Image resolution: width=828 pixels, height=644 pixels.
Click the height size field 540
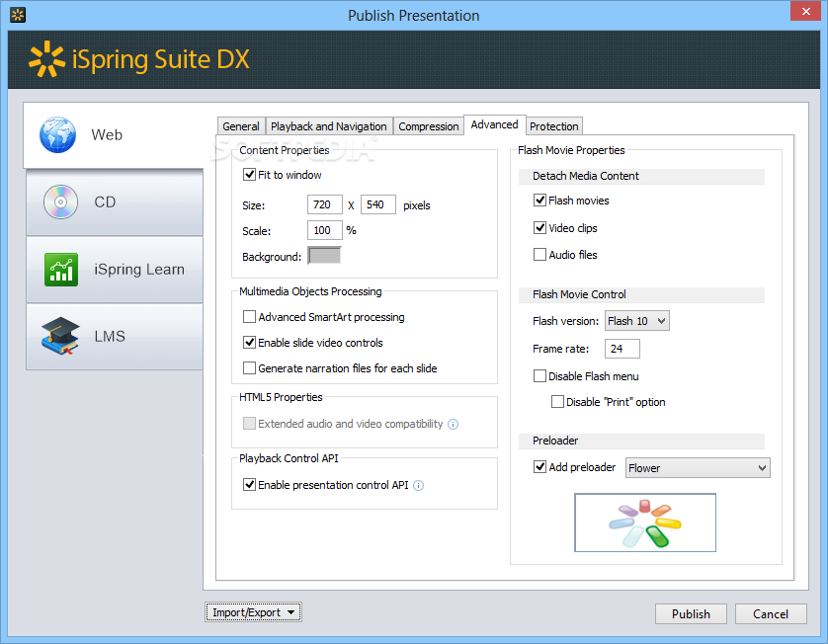click(x=378, y=204)
